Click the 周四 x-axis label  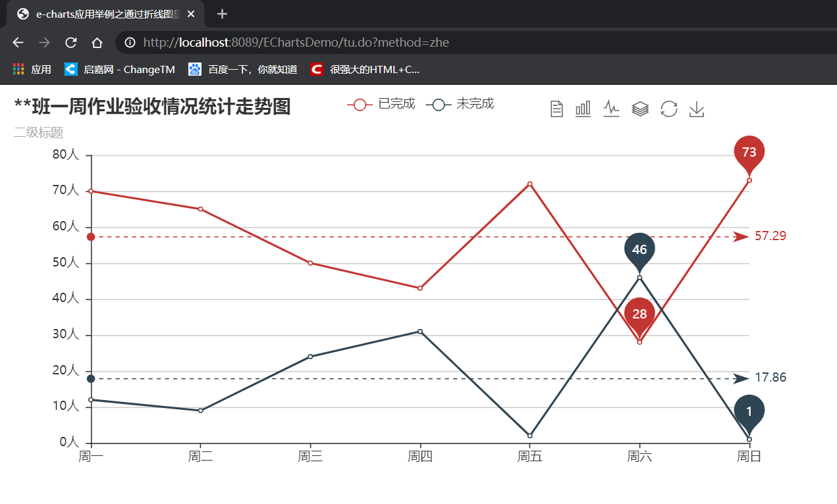click(x=420, y=457)
